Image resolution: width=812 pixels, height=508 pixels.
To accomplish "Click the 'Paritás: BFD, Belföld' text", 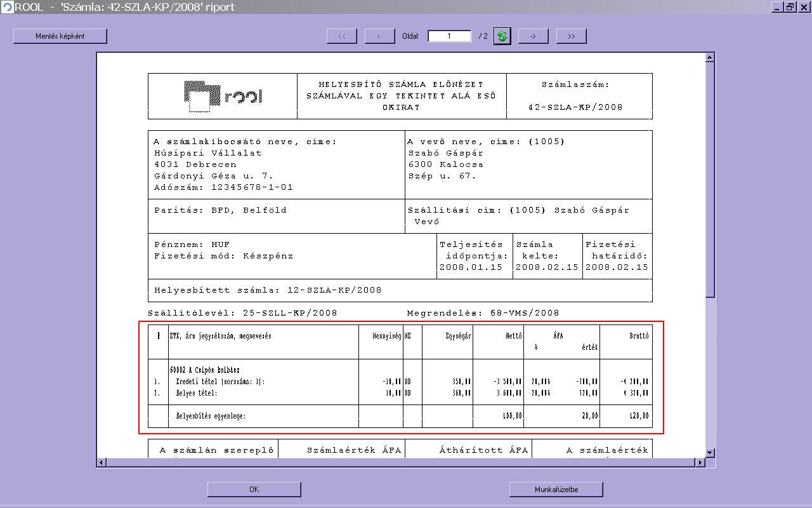I will tap(220, 210).
